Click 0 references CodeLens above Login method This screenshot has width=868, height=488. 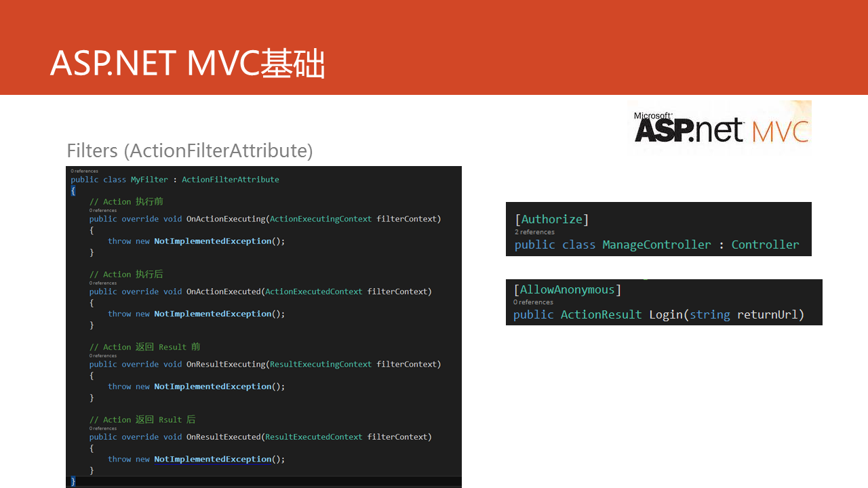(533, 302)
